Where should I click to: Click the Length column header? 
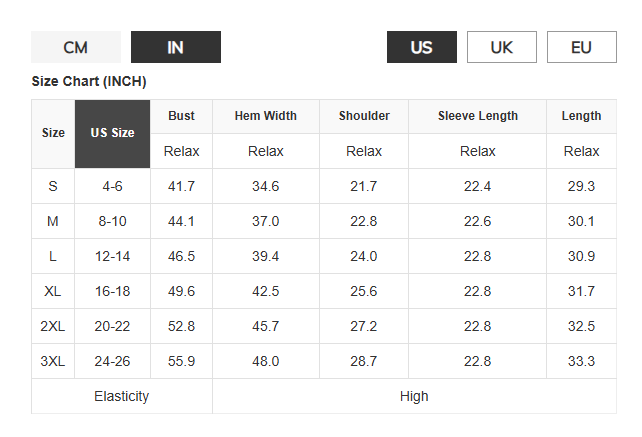(x=581, y=116)
